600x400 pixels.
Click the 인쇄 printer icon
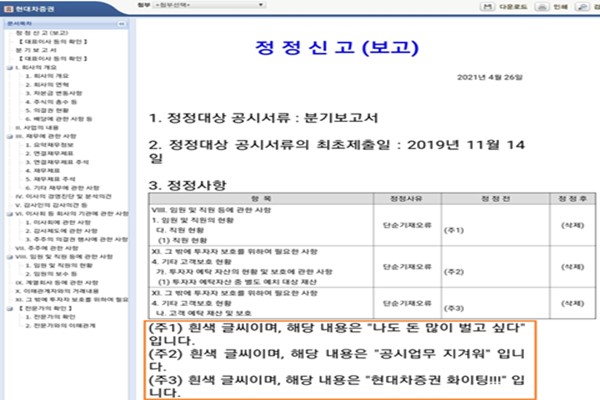coord(542,7)
